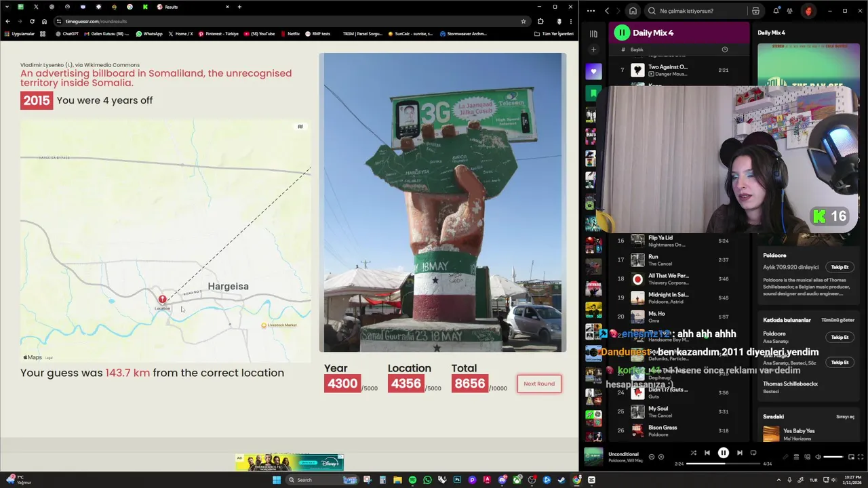The image size is (868, 488).
Task: Click the Livestock Market marker on the map
Action: (279, 325)
